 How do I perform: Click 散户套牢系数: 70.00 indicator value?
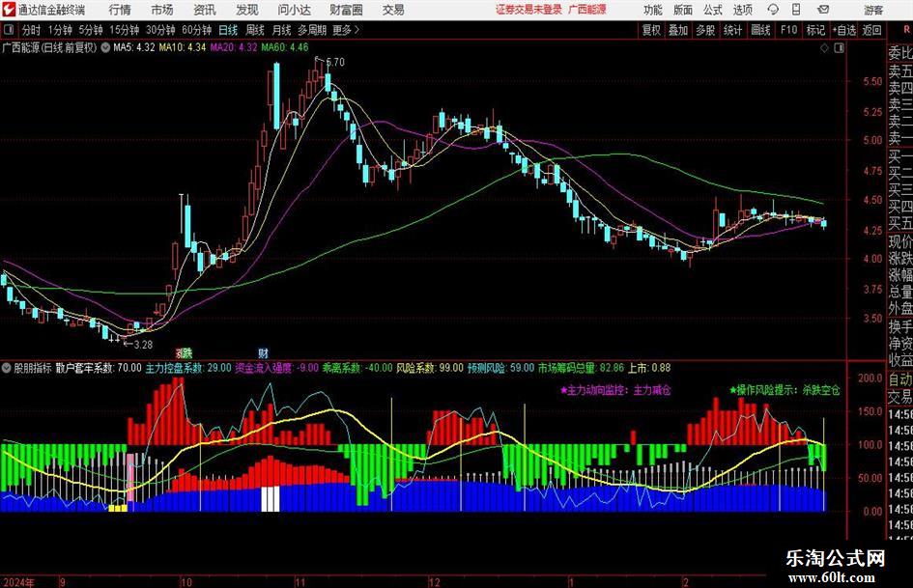pos(99,368)
